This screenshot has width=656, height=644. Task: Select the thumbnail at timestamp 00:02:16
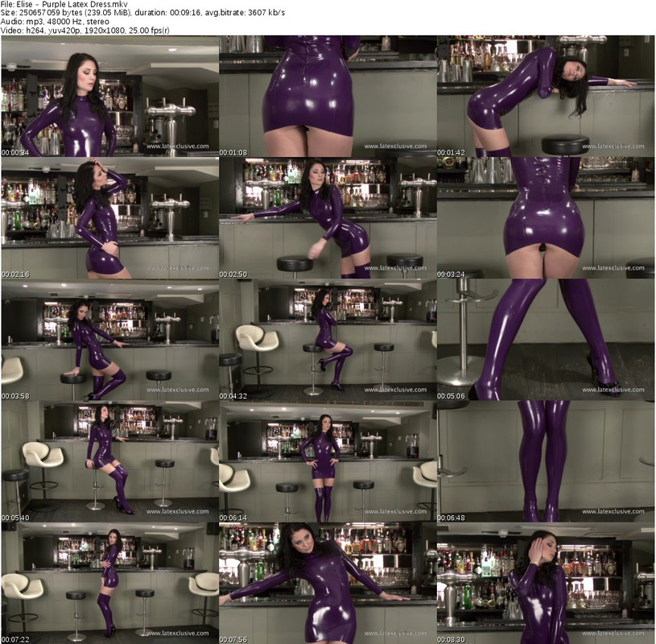tap(109, 218)
